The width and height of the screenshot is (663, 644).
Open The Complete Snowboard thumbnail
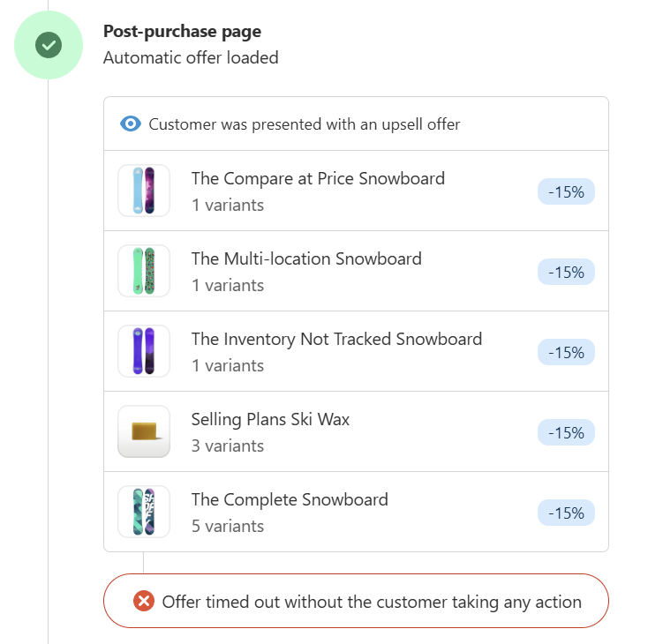pos(144,512)
